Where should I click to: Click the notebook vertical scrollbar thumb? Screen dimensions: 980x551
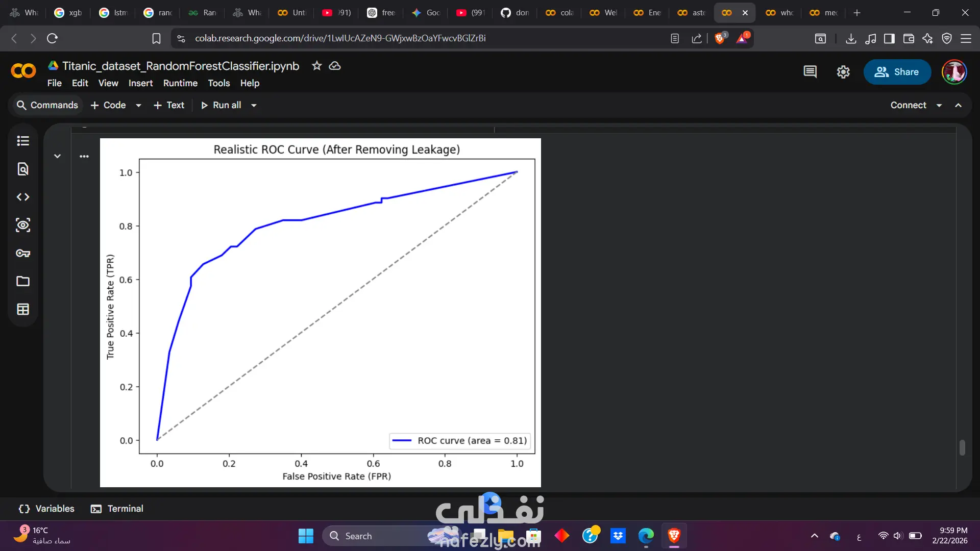tap(962, 447)
